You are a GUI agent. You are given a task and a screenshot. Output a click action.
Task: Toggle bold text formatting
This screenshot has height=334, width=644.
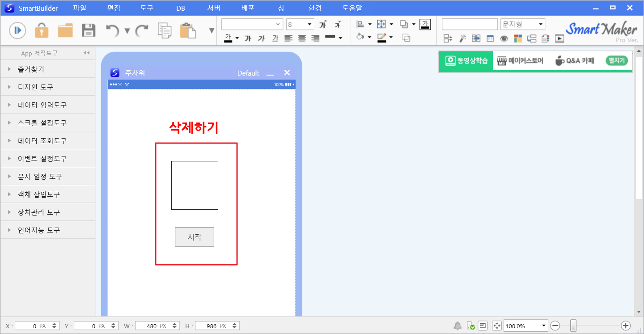pos(248,38)
